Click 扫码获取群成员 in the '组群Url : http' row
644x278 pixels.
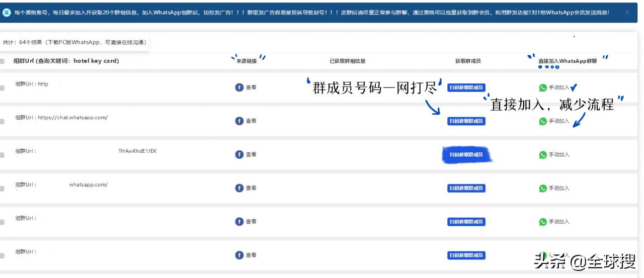coord(466,87)
